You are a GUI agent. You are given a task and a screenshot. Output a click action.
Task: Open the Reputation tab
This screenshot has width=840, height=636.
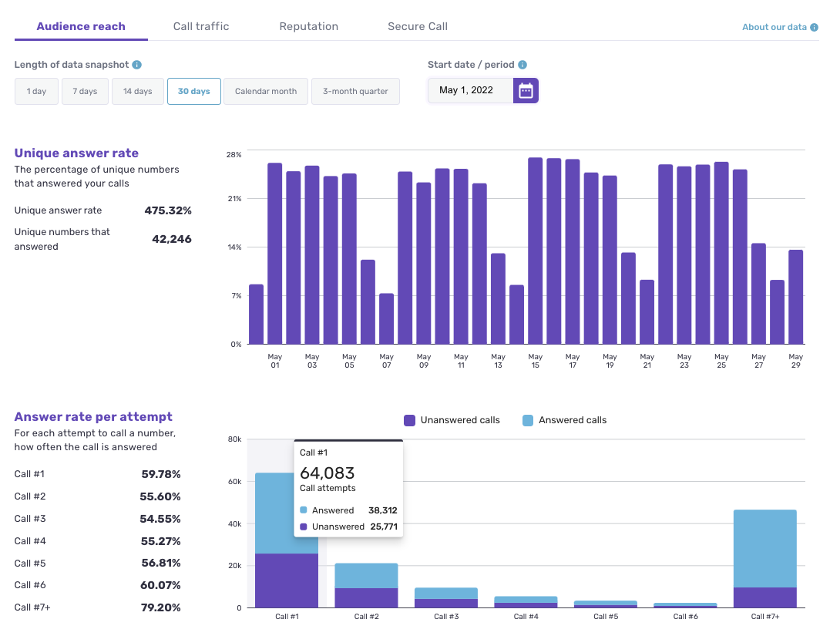click(x=308, y=26)
